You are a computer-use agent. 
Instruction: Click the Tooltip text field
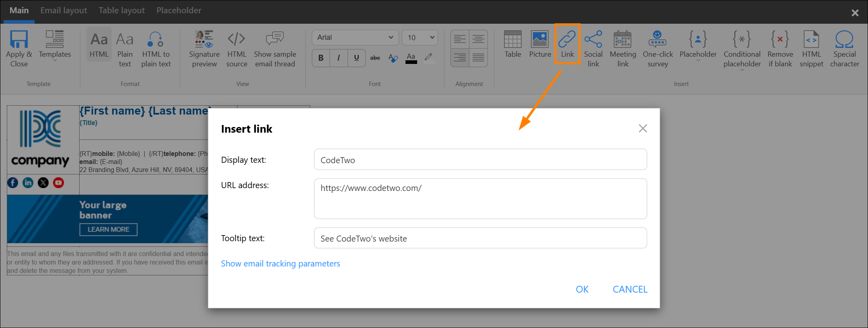[x=480, y=238]
